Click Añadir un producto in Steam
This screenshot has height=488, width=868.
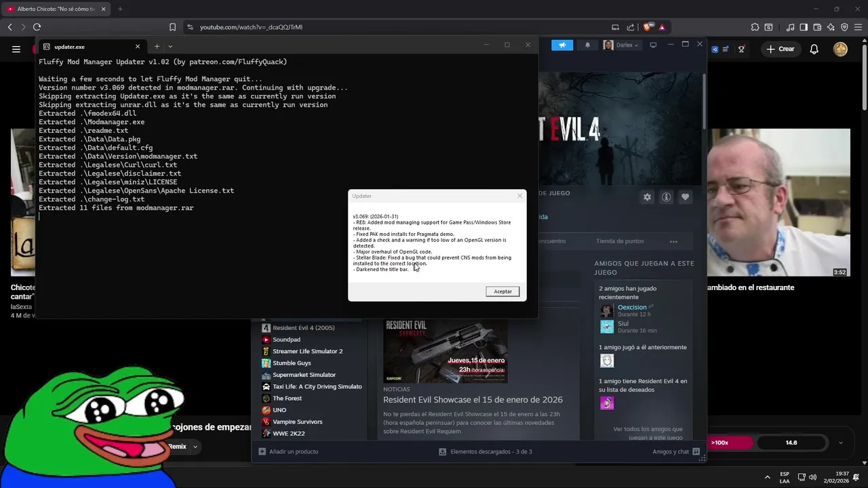pos(288,451)
